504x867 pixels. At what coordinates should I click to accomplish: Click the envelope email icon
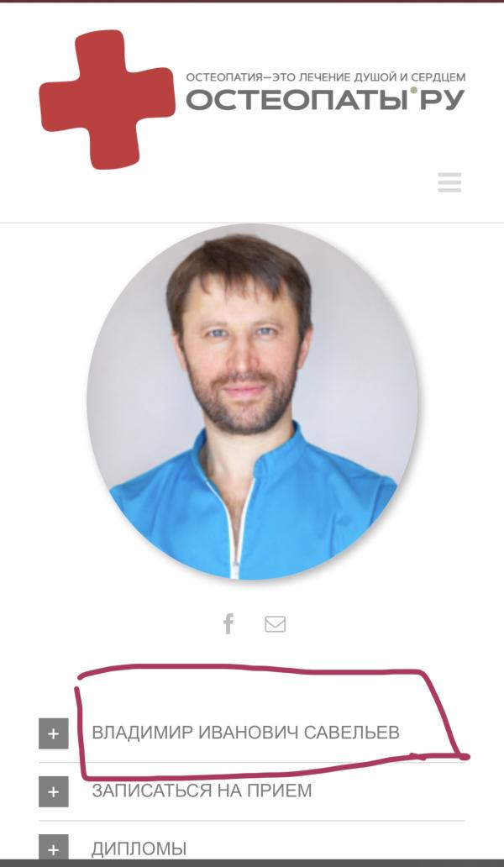[x=275, y=624]
